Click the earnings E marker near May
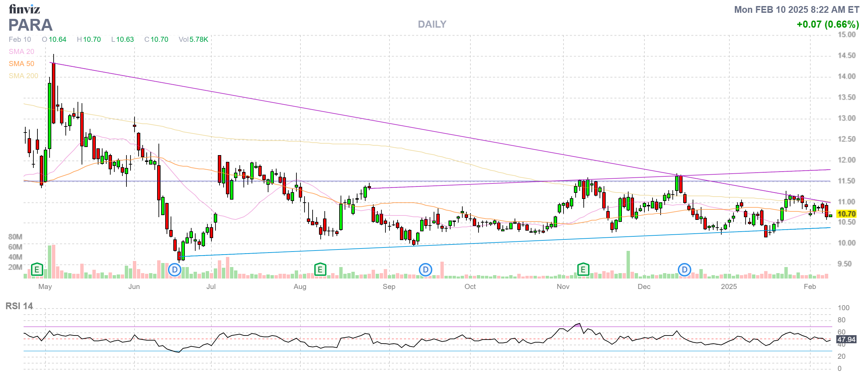Image resolution: width=868 pixels, height=379 pixels. click(37, 269)
